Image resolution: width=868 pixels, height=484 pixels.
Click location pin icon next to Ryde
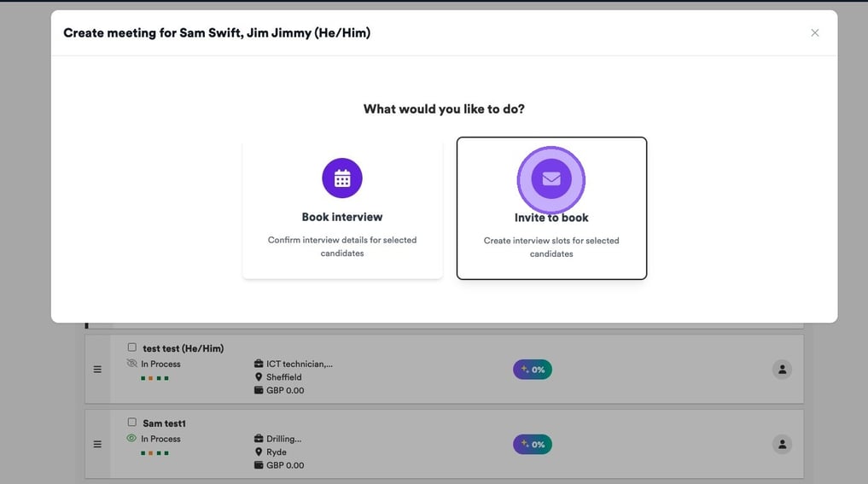[259, 452]
